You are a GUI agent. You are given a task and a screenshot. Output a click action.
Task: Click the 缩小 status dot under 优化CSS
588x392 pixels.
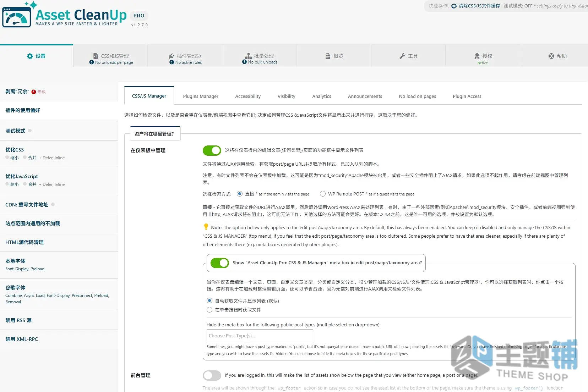7,157
